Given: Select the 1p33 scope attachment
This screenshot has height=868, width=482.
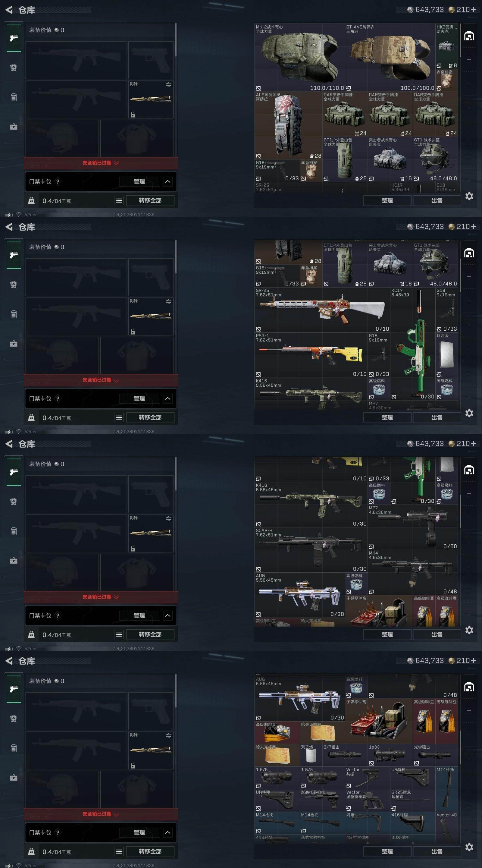Looking at the screenshot, I should click(390, 755).
